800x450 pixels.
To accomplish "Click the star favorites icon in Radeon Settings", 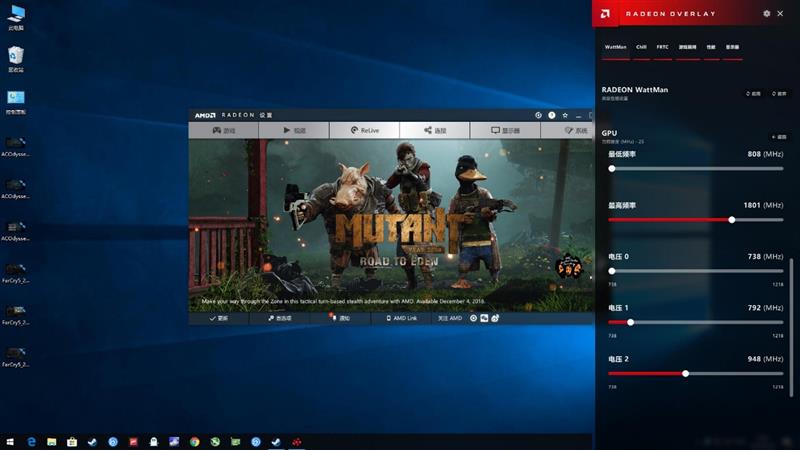I will [565, 115].
